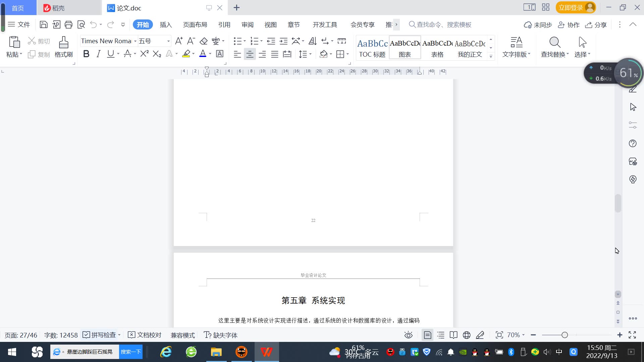Click the character border A icon
The width and height of the screenshot is (644, 362).
pos(220,54)
